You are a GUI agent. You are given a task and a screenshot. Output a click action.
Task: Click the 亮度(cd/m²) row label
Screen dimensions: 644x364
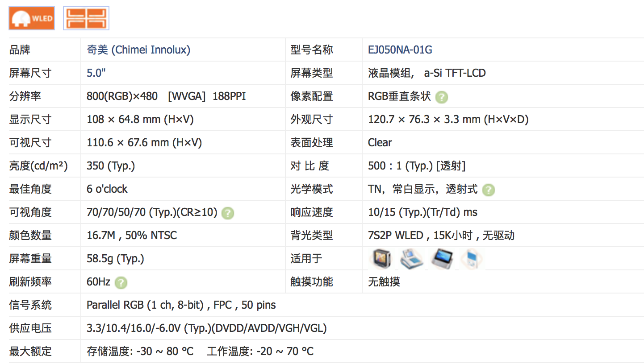pos(38,165)
